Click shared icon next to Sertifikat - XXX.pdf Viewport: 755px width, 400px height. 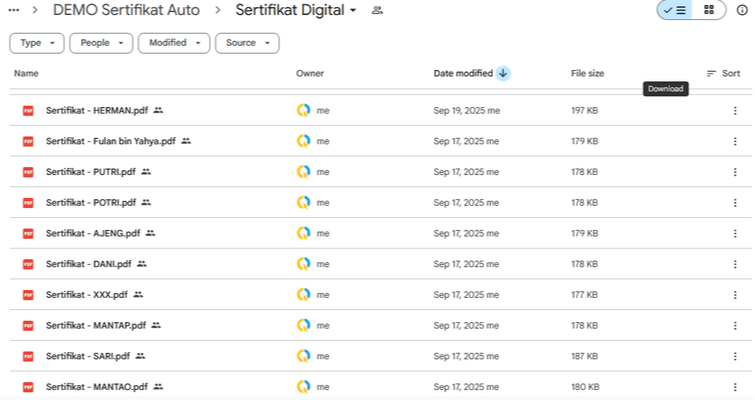click(x=138, y=295)
